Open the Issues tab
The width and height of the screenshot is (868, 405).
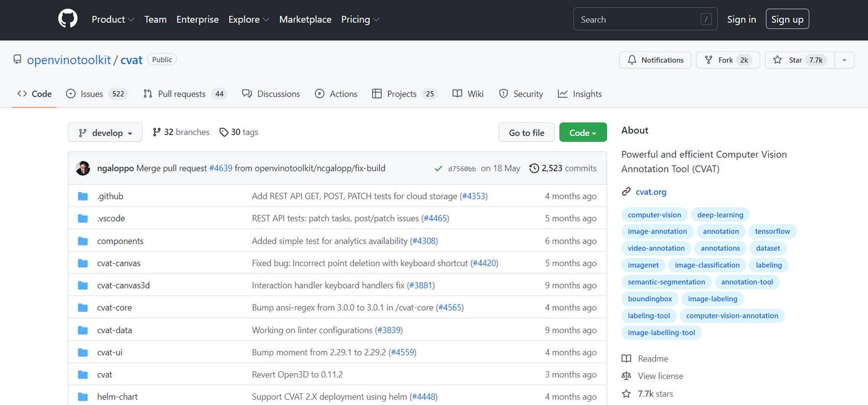(97, 94)
